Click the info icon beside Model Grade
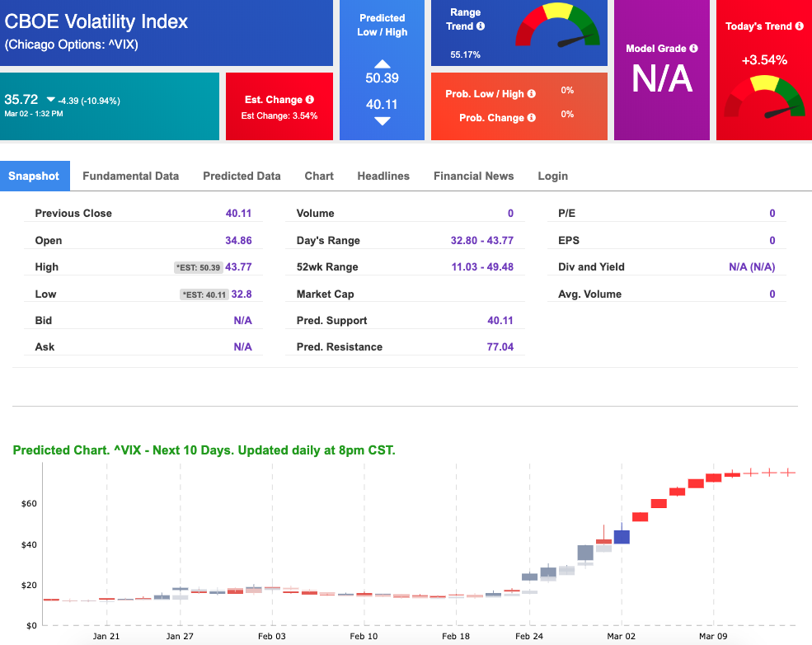 coord(693,48)
